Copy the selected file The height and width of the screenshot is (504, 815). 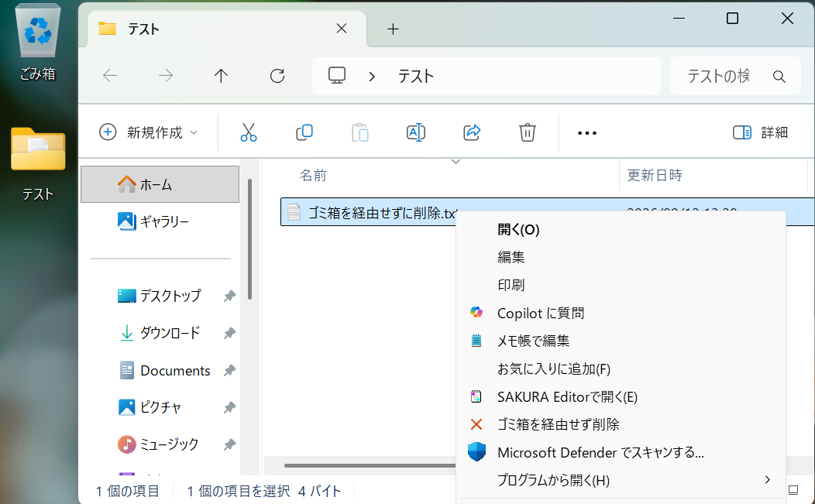point(304,132)
